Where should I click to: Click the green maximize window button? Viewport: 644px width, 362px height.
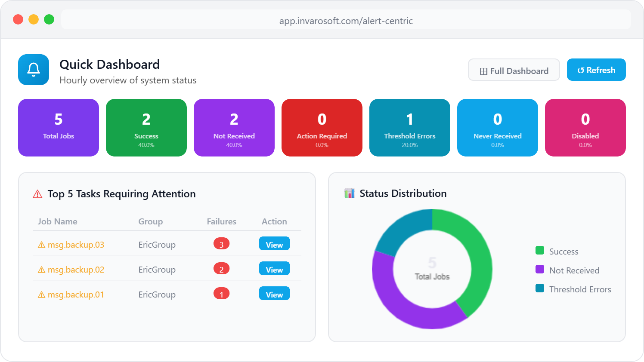(x=49, y=19)
